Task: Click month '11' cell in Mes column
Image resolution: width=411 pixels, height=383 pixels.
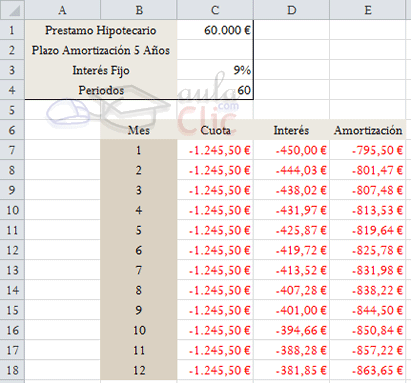Action: (x=139, y=350)
